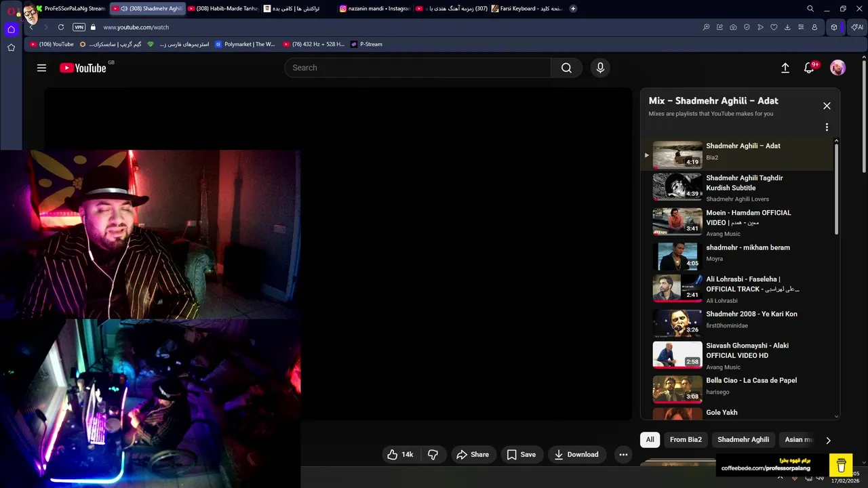
Task: Open Opera privacy shield icon
Action: click(747, 27)
